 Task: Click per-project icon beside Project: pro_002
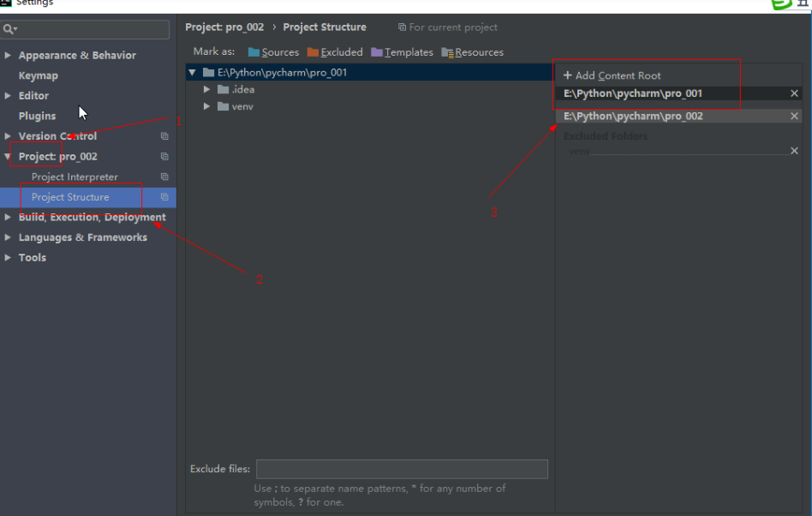click(164, 156)
